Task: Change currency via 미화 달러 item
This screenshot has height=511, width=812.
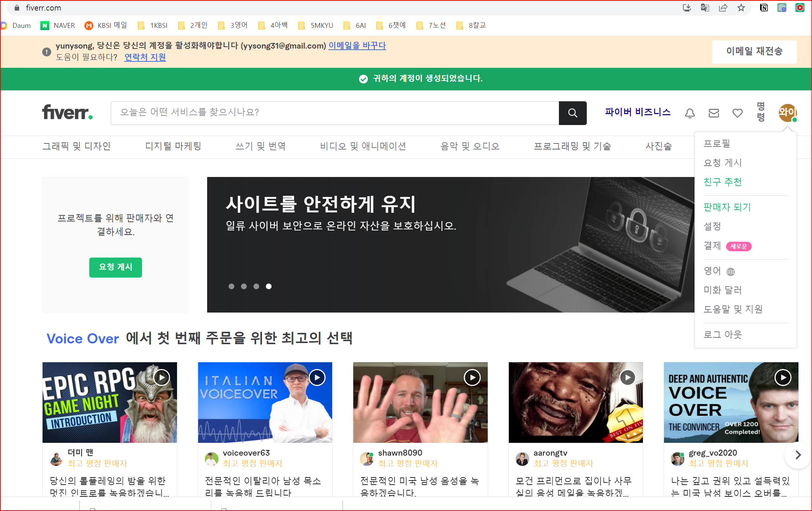Action: click(723, 290)
